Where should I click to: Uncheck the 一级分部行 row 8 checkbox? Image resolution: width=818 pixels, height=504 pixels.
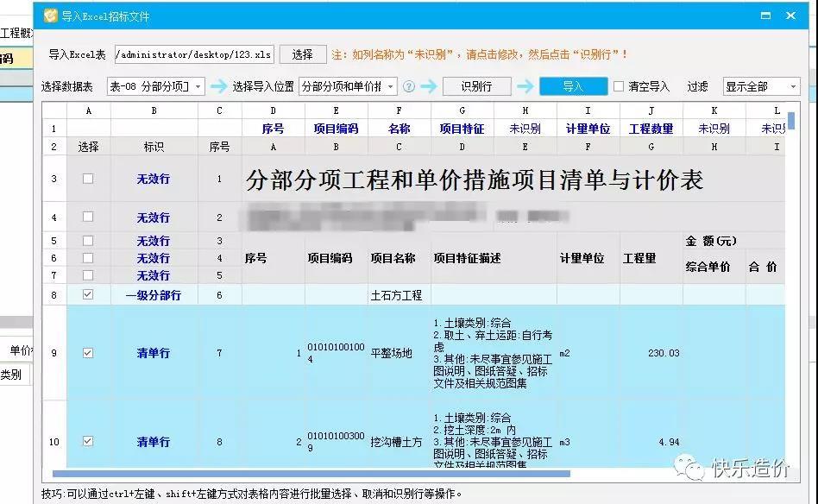click(x=87, y=295)
